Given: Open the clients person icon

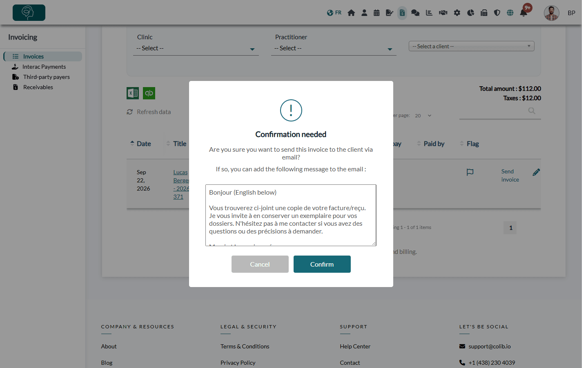Looking at the screenshot, I should coord(364,13).
